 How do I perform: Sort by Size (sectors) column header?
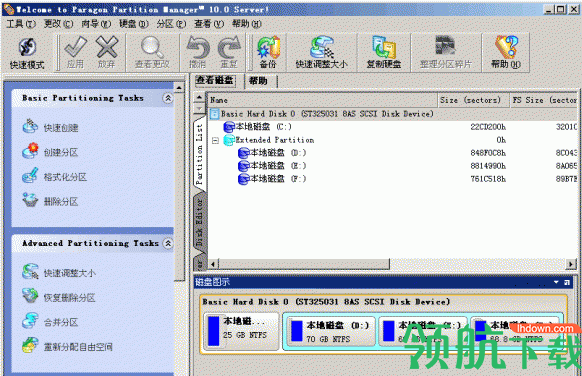(x=473, y=100)
